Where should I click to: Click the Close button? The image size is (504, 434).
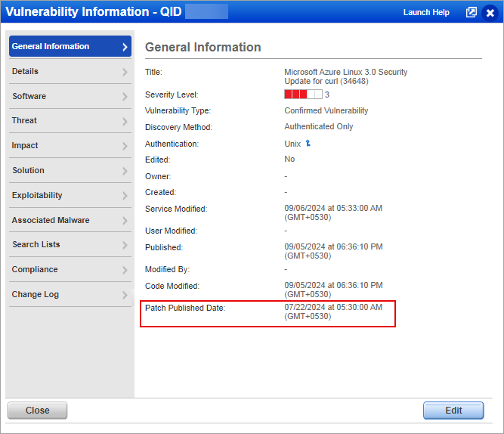click(x=37, y=411)
